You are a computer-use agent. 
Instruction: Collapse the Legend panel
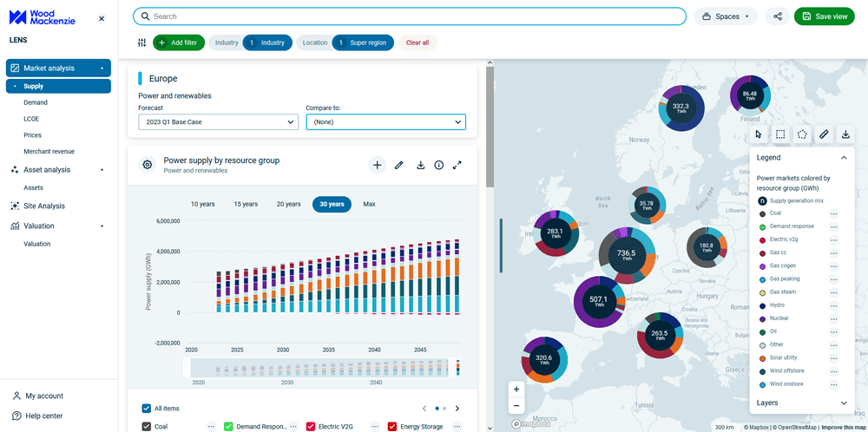[x=844, y=158]
